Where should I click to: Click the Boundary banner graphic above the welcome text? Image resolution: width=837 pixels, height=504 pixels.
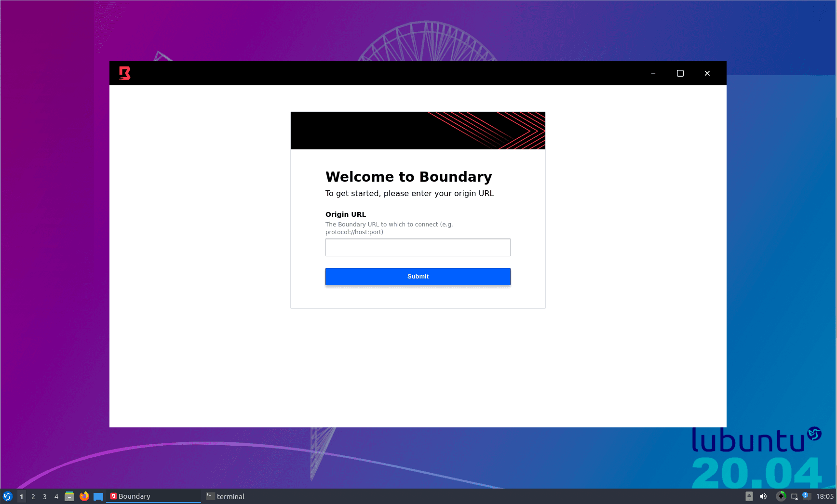[x=418, y=130]
